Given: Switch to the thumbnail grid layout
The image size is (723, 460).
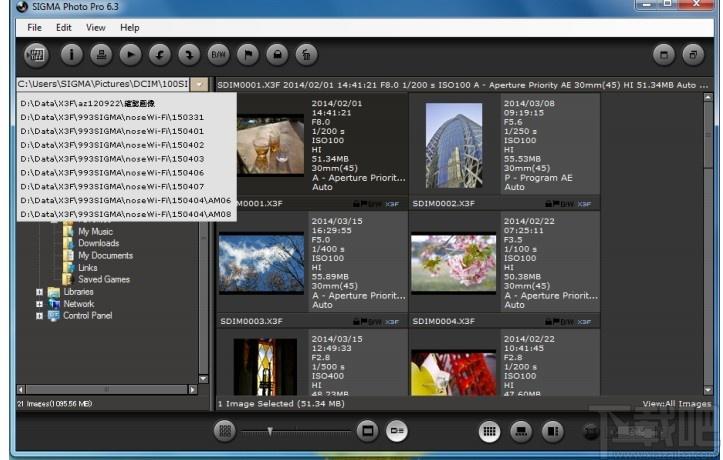Looking at the screenshot, I should [489, 431].
